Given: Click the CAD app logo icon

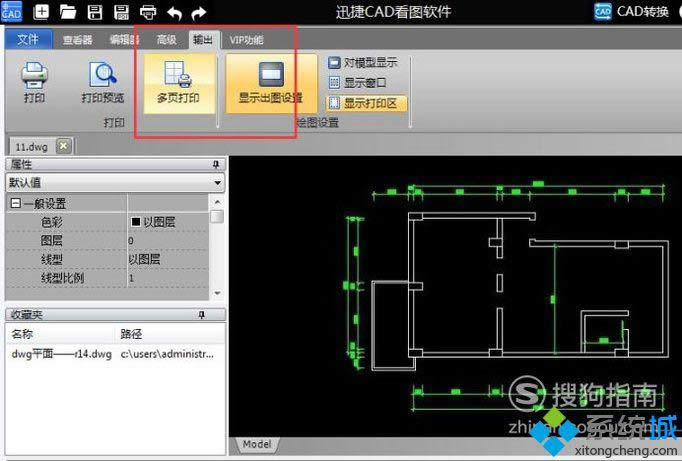Looking at the screenshot, I should click(11, 11).
